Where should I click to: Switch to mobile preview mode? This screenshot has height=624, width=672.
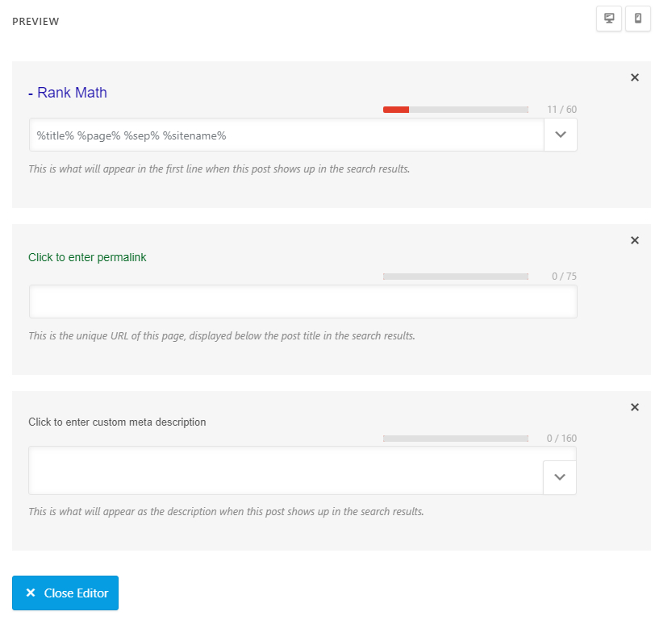[x=637, y=19]
